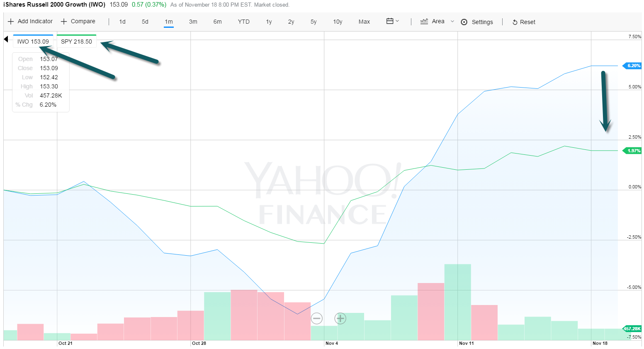Click the Low 152.42 tooltip row
This screenshot has width=644, height=349.
(41, 78)
